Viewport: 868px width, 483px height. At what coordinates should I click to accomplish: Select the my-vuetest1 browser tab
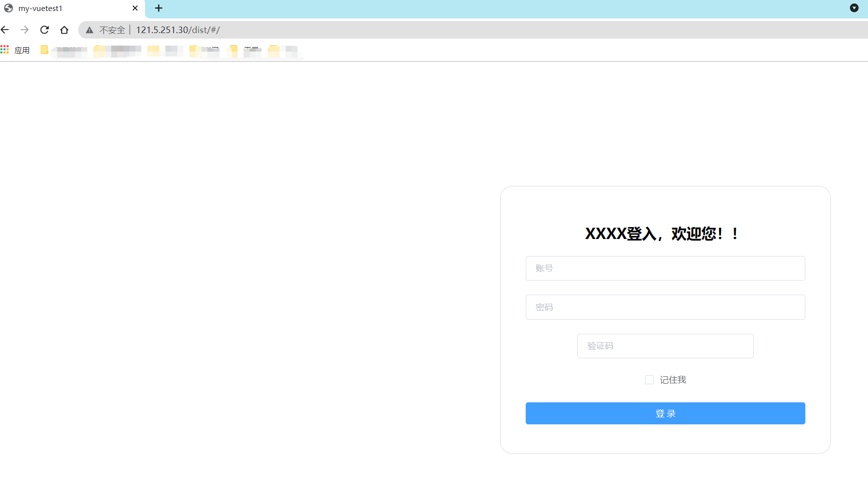point(72,9)
